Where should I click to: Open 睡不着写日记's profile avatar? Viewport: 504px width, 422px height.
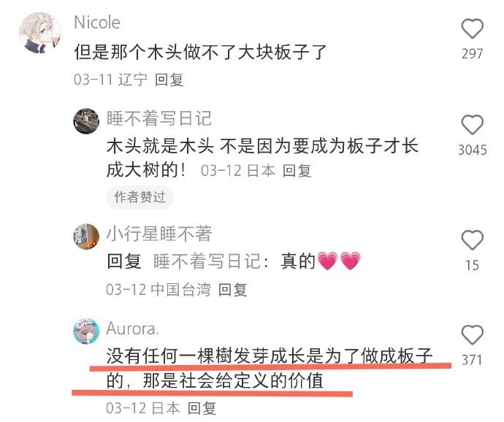coord(86,121)
